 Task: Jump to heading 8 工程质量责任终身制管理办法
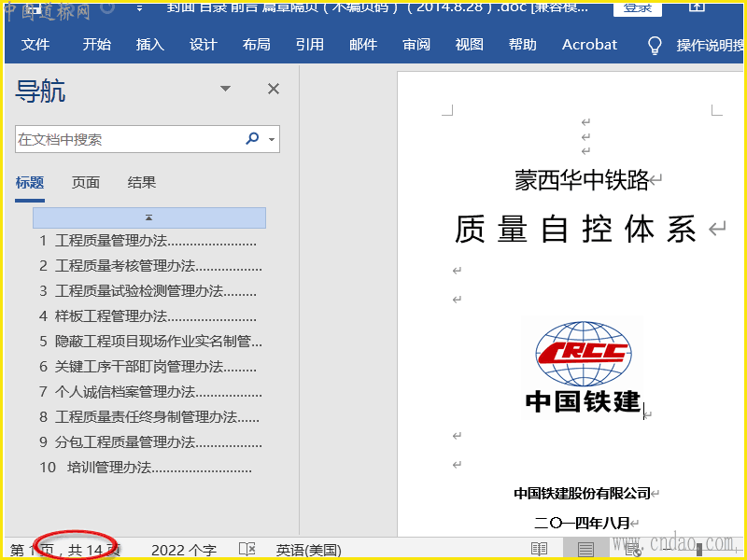pos(149,417)
